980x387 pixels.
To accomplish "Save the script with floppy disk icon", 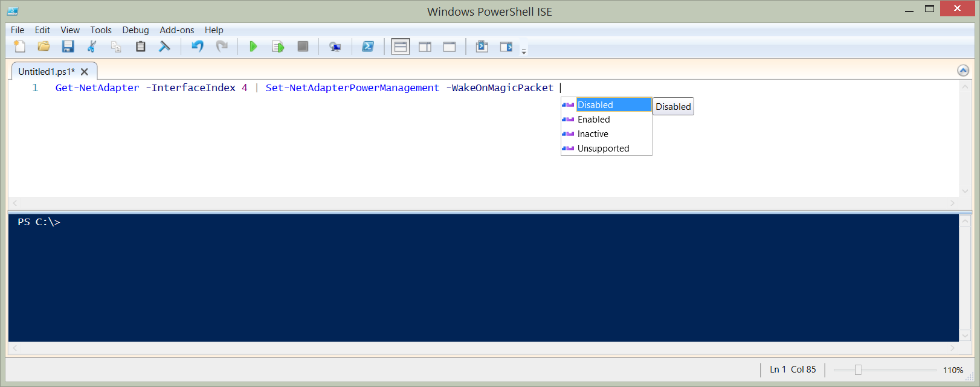I will (68, 46).
